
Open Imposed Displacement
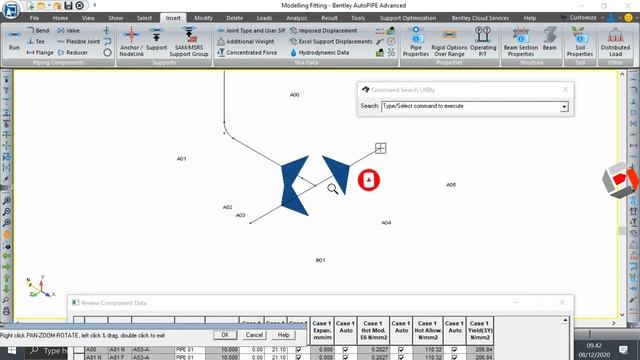pos(324,31)
